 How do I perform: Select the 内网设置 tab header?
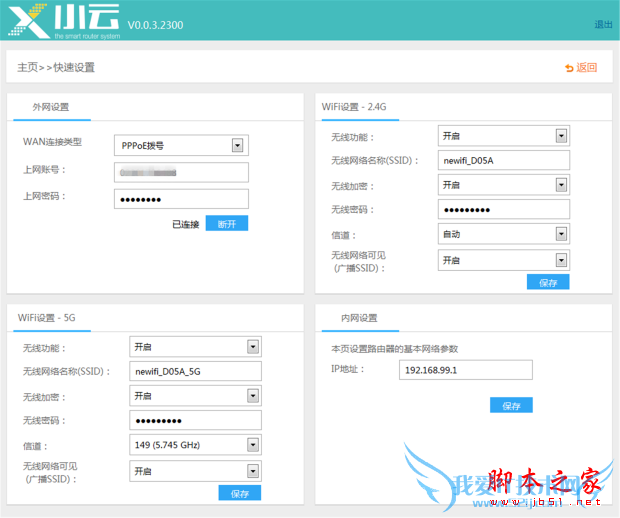coord(359,318)
